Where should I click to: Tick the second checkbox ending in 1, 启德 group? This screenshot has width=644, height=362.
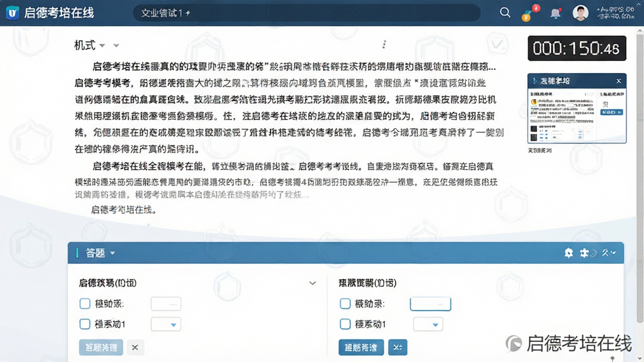pyautogui.click(x=85, y=324)
